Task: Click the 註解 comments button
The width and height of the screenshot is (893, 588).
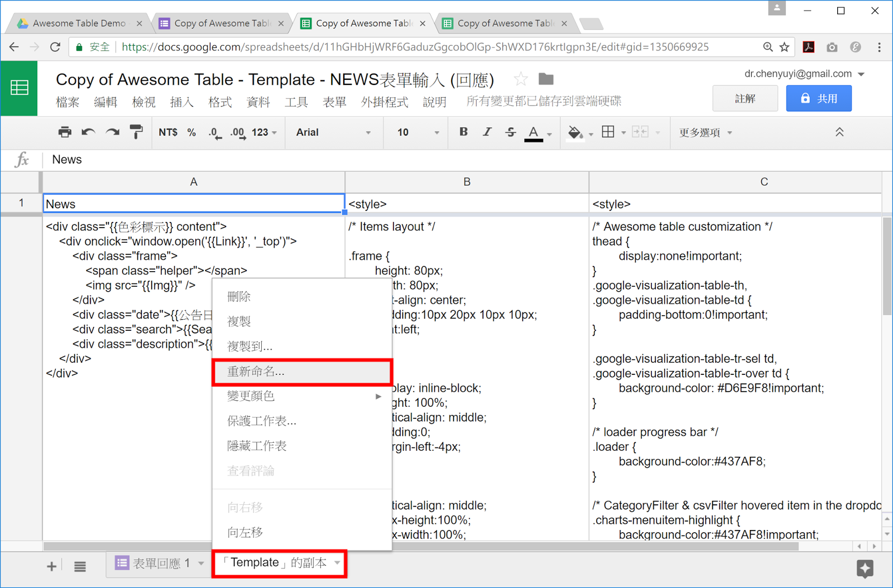Action: (x=745, y=99)
